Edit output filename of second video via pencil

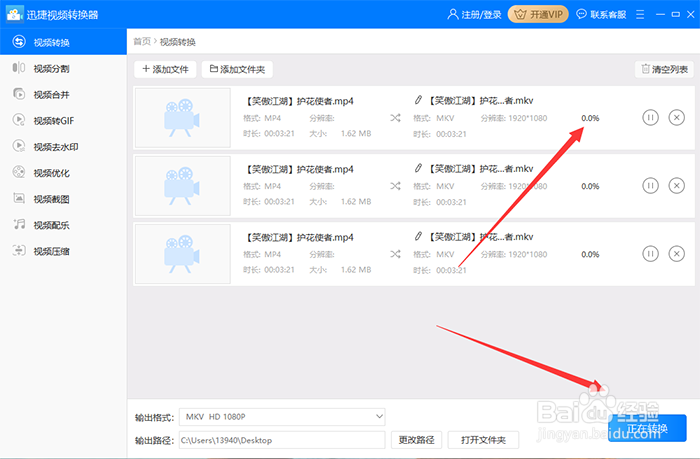418,168
